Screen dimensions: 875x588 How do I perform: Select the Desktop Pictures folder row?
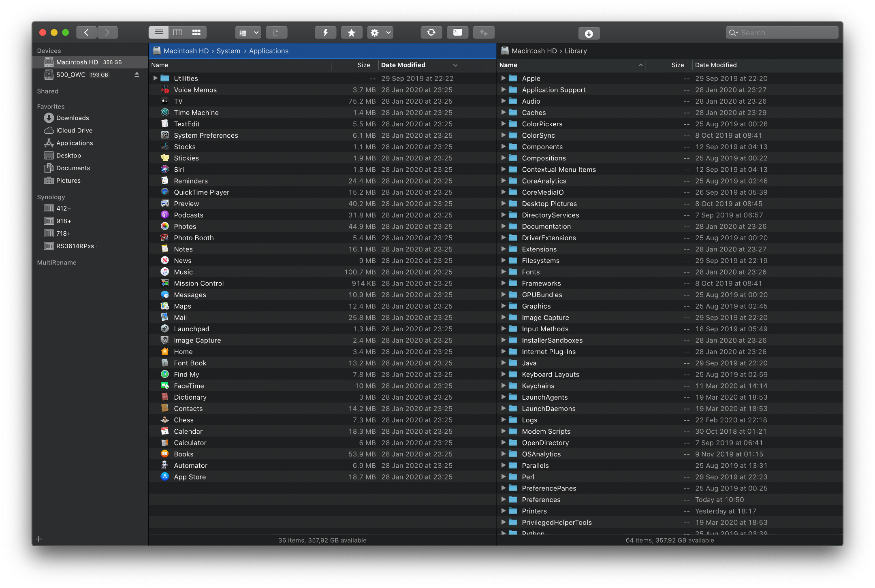670,204
